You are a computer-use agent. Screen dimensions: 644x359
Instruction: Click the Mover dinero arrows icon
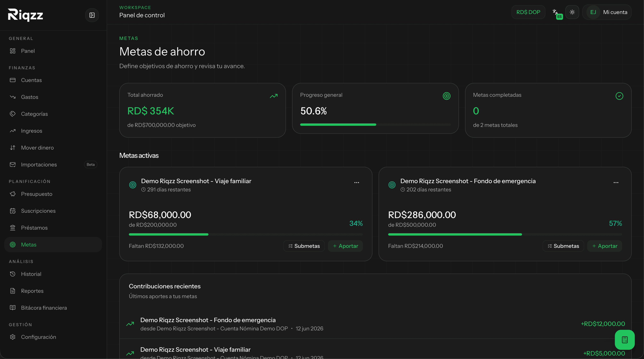[x=13, y=148]
